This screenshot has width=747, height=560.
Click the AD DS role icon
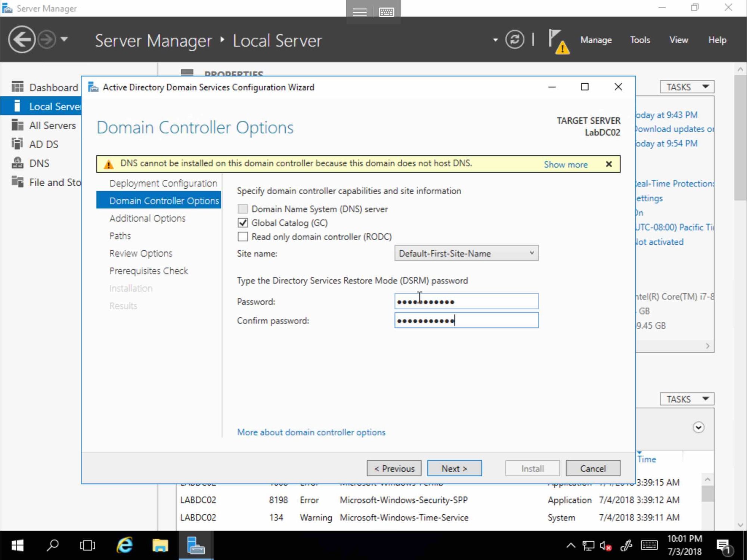click(17, 144)
